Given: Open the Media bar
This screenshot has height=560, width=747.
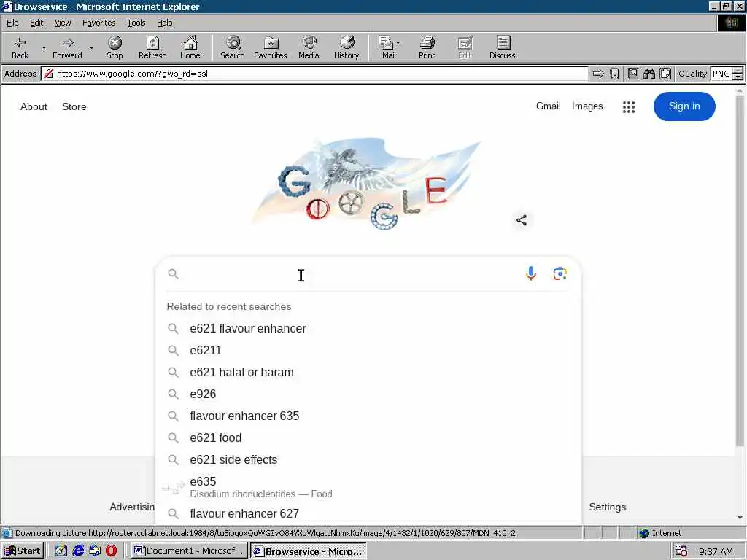Looking at the screenshot, I should [309, 47].
